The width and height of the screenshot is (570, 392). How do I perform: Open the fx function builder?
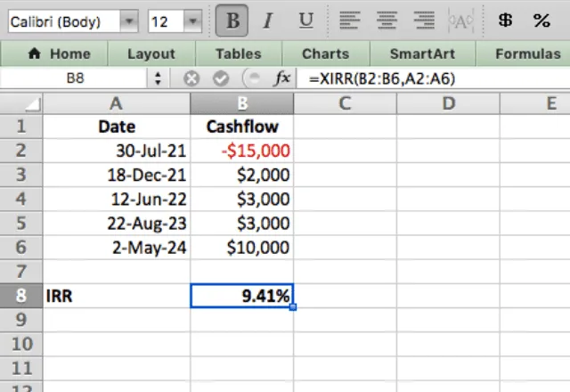pos(282,78)
